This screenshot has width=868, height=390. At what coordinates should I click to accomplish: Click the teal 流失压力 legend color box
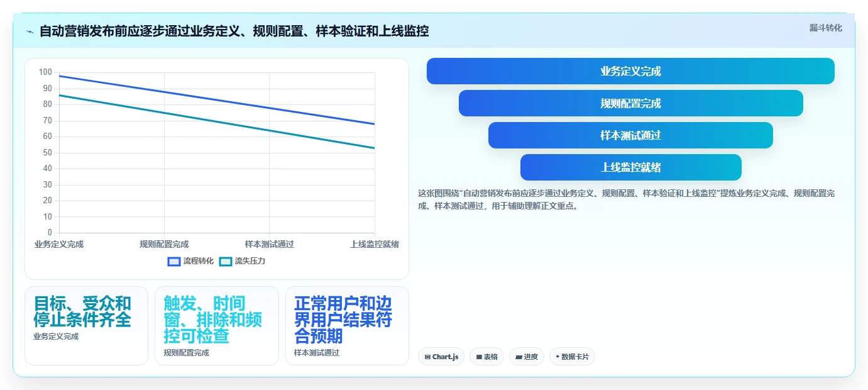tap(226, 261)
